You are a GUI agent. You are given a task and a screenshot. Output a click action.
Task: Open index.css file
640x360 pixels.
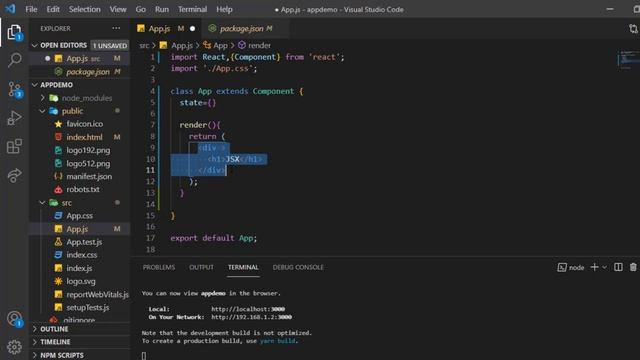(80, 255)
